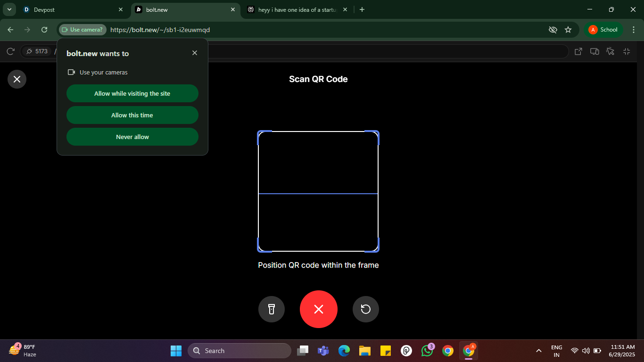Allow camera while visiting the site
Image resolution: width=644 pixels, height=362 pixels.
tap(132, 93)
